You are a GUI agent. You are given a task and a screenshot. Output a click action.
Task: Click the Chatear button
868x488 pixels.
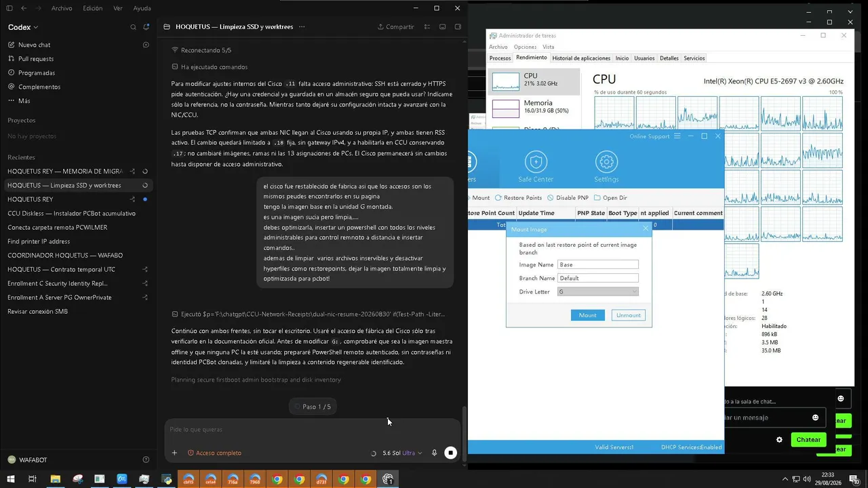[x=808, y=440]
